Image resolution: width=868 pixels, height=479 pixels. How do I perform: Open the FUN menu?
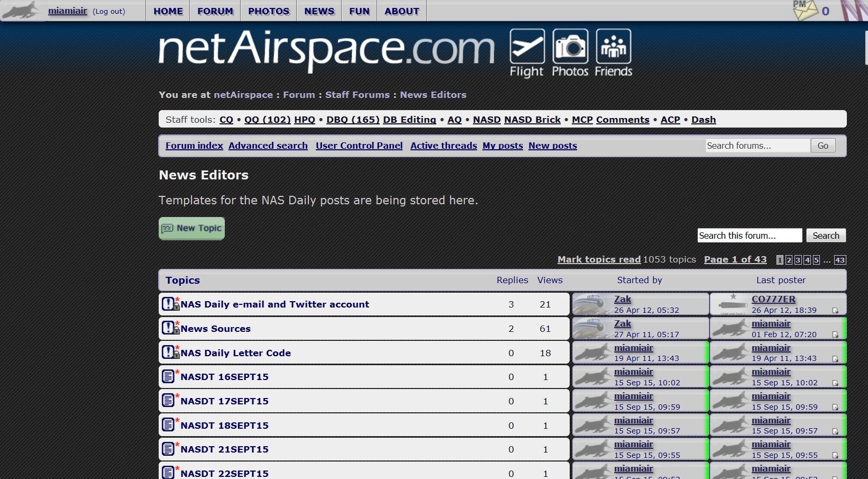point(359,11)
